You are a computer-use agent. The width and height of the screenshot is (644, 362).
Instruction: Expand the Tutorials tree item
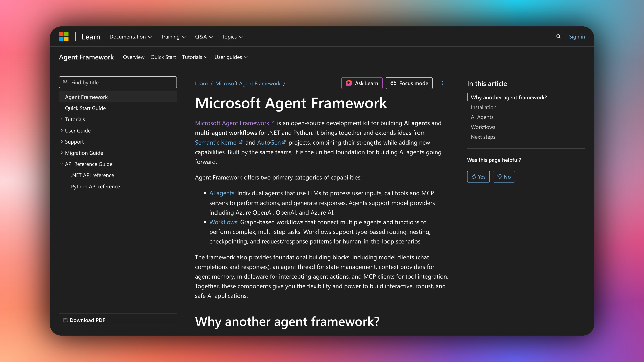(62, 119)
